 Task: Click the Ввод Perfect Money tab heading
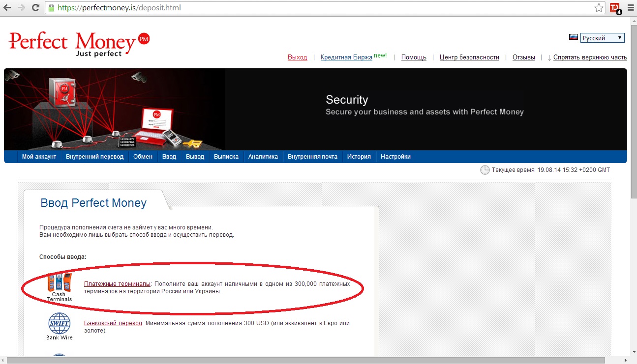(93, 203)
